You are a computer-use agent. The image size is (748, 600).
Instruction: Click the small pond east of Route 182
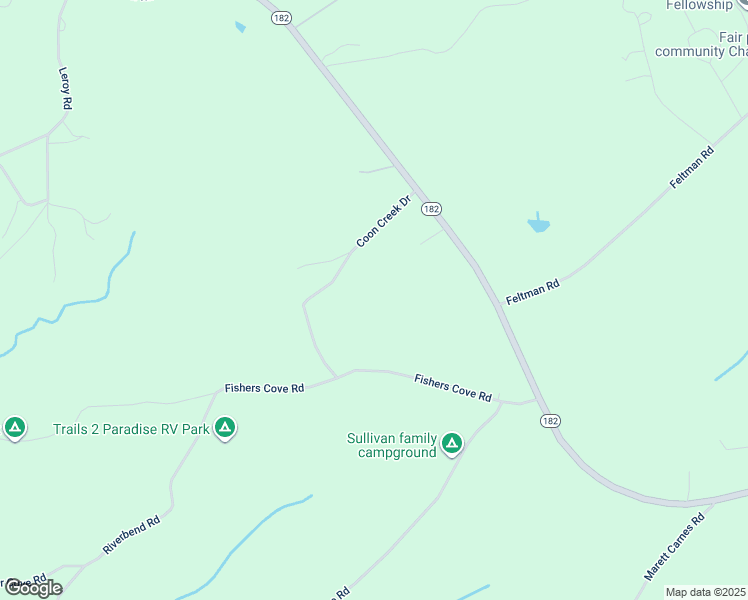click(539, 223)
